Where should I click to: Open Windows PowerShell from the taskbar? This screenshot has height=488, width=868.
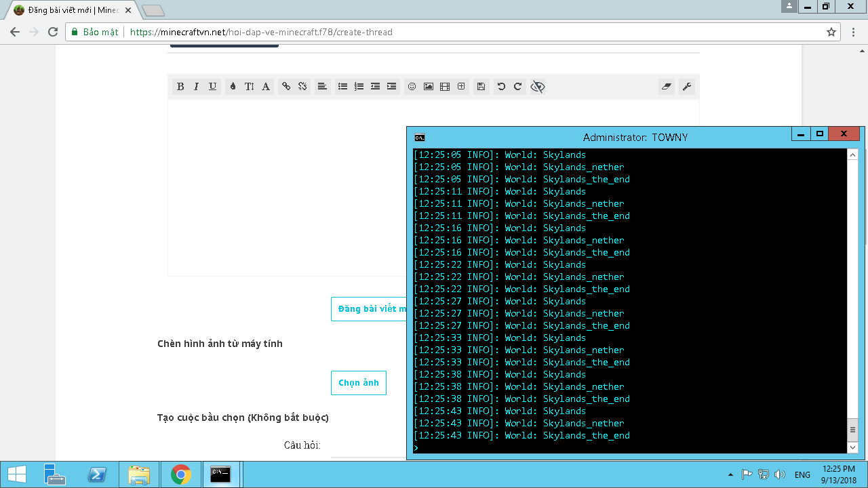(97, 474)
